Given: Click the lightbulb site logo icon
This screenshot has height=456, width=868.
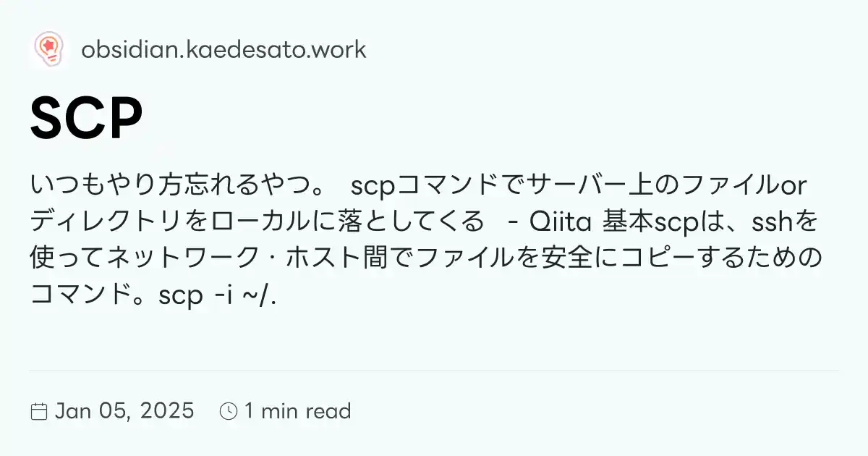Looking at the screenshot, I should pyautogui.click(x=49, y=49).
